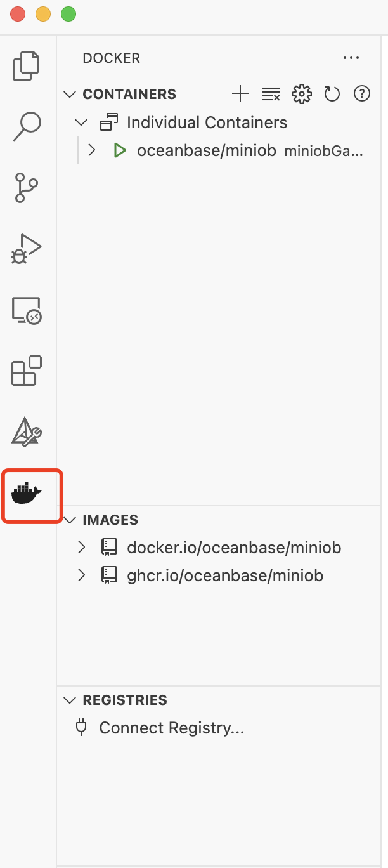
Task: Open Docker extension settings gear
Action: [x=301, y=93]
